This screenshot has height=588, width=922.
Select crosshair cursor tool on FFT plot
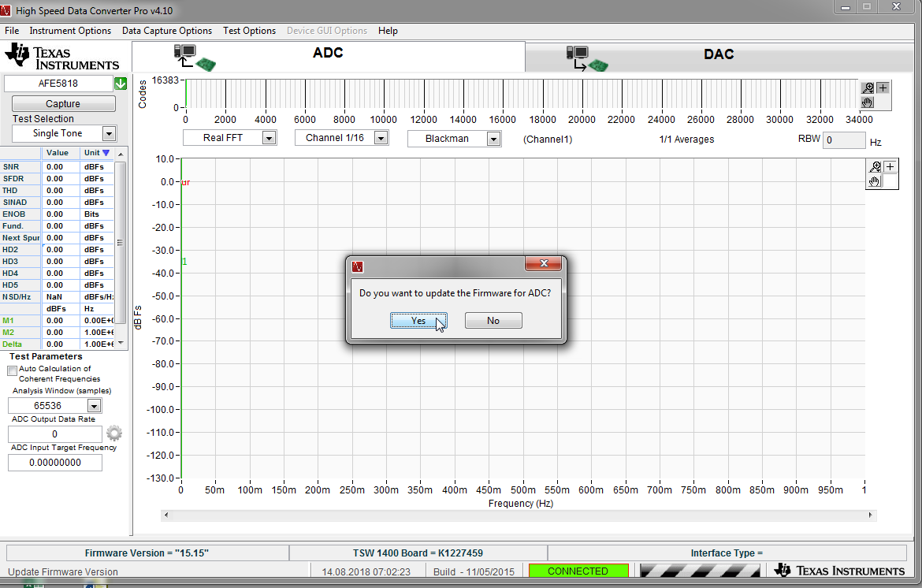click(890, 166)
